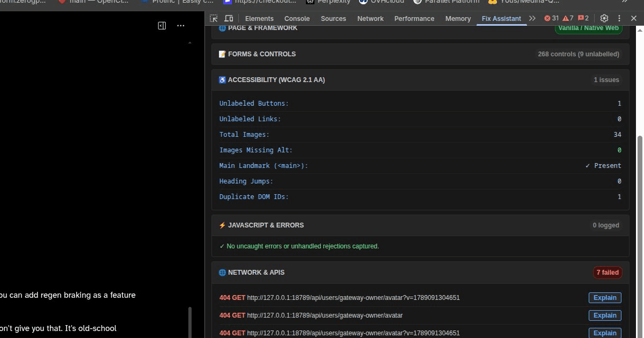
Task: Switch to the Console tab
Action: [x=297, y=18]
